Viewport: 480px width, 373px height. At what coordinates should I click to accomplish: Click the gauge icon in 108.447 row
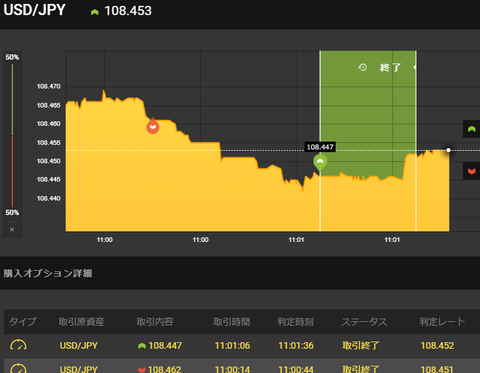18,345
